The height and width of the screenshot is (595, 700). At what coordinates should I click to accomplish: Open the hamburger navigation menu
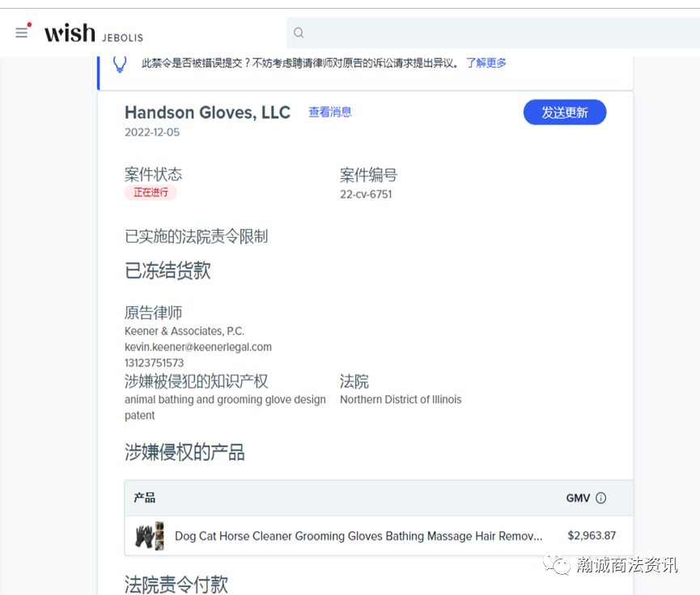coord(21,32)
